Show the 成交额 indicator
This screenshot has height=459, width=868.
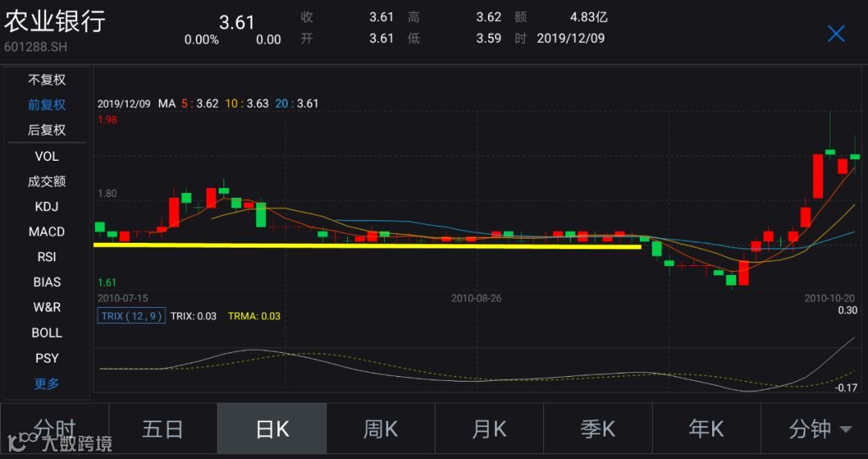click(x=47, y=181)
